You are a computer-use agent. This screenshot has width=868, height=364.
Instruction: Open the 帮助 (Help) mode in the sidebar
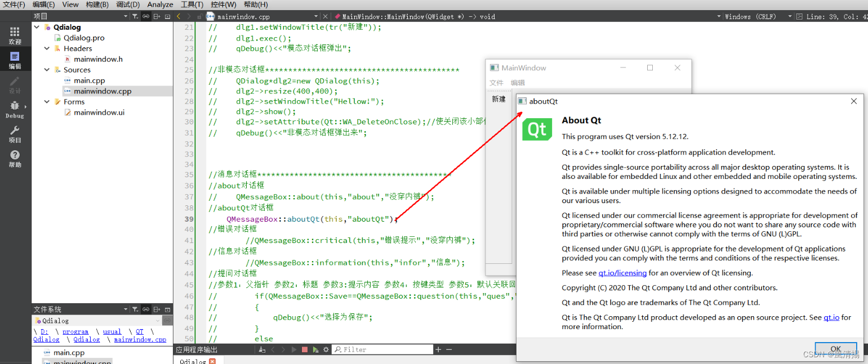click(15, 156)
